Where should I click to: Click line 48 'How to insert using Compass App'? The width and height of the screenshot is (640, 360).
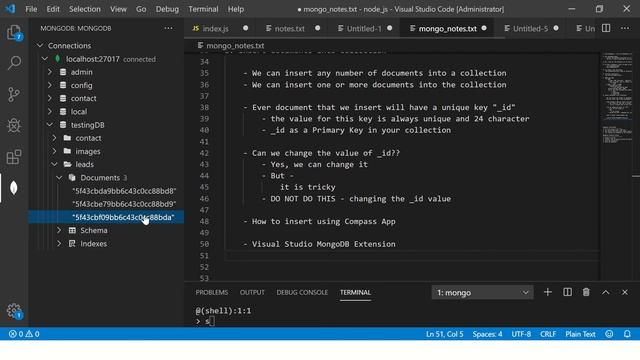(x=323, y=221)
